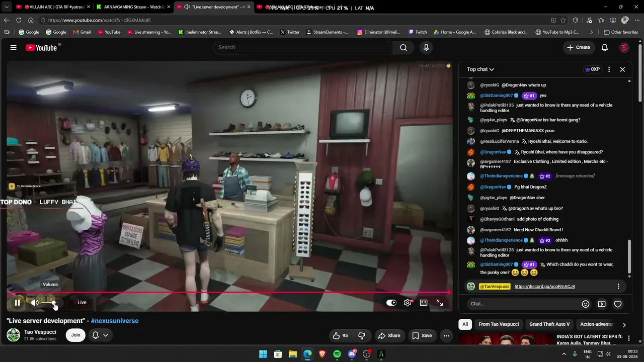This screenshot has height=362, width=644.
Task: Start voice search with the microphone icon
Action: (x=426, y=47)
